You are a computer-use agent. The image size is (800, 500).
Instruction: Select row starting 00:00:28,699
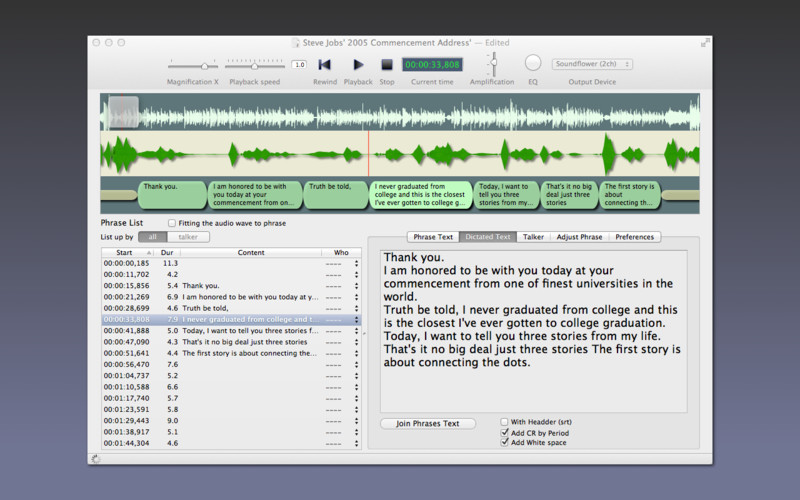[x=231, y=308]
